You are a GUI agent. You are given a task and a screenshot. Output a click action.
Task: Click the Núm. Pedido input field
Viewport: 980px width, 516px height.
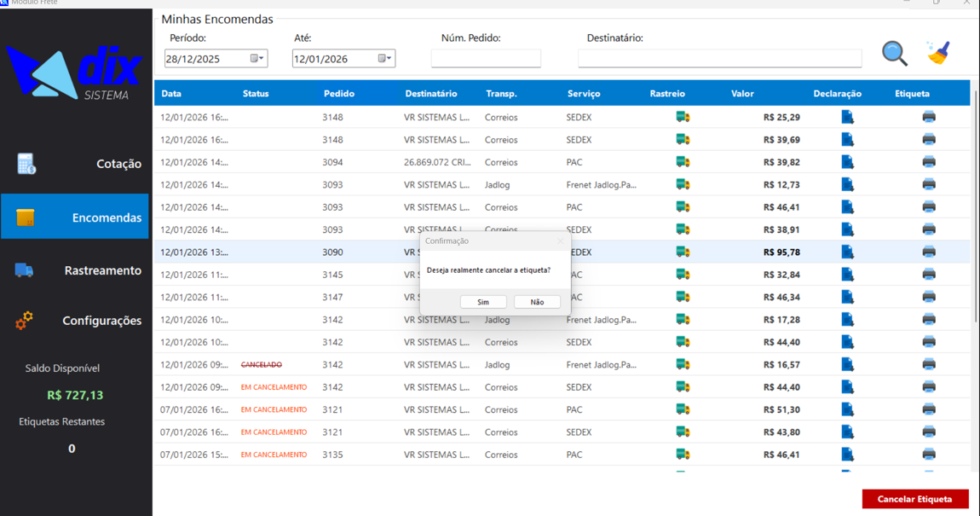[486, 58]
